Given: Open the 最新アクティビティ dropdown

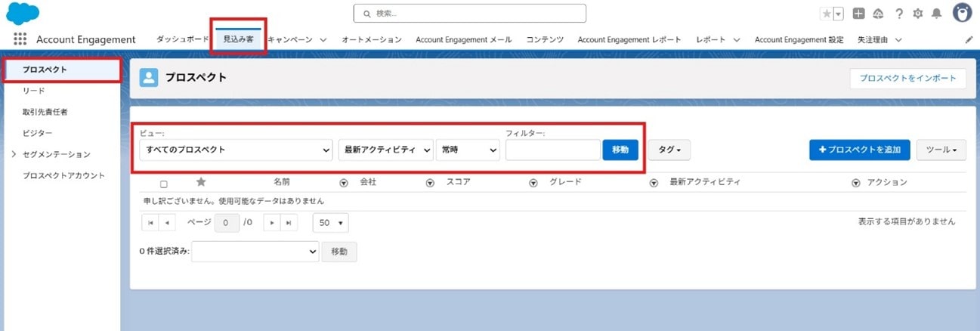Looking at the screenshot, I should pyautogui.click(x=386, y=150).
